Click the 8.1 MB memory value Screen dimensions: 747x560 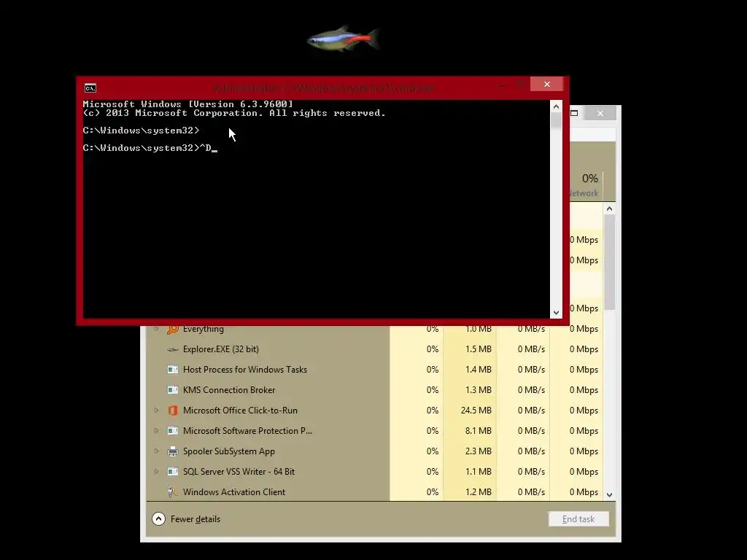point(479,431)
